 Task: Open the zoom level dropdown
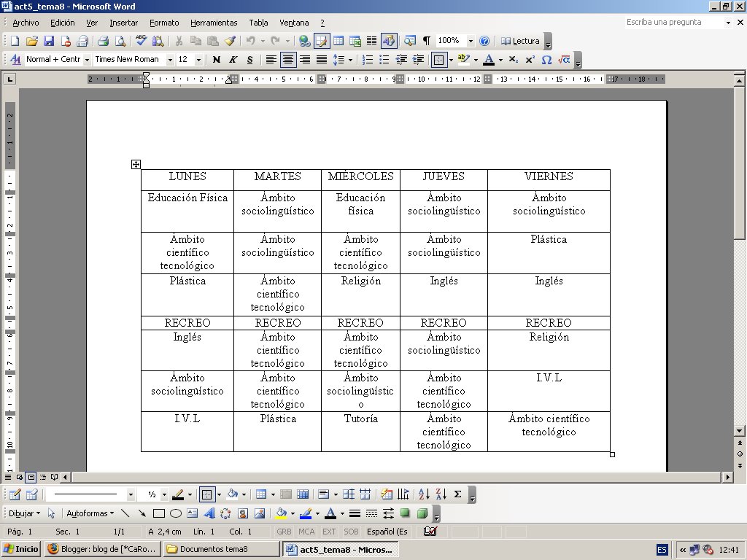point(471,41)
